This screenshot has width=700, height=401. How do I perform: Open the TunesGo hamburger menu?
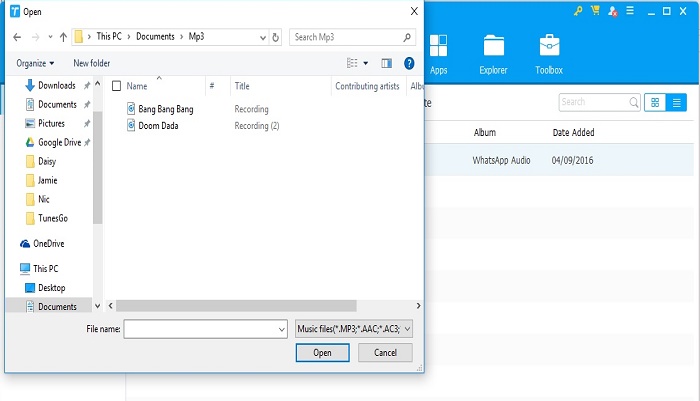(630, 11)
